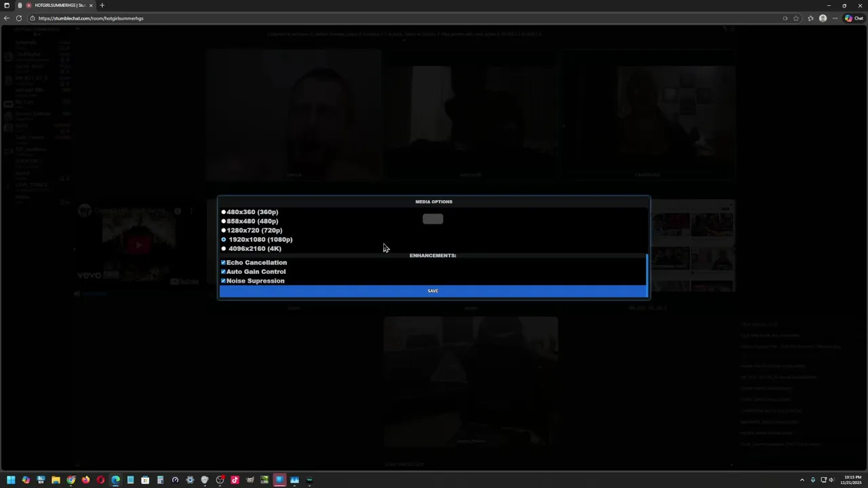The height and width of the screenshot is (488, 868).
Task: Open the browser Favorites list
Action: (x=810, y=18)
